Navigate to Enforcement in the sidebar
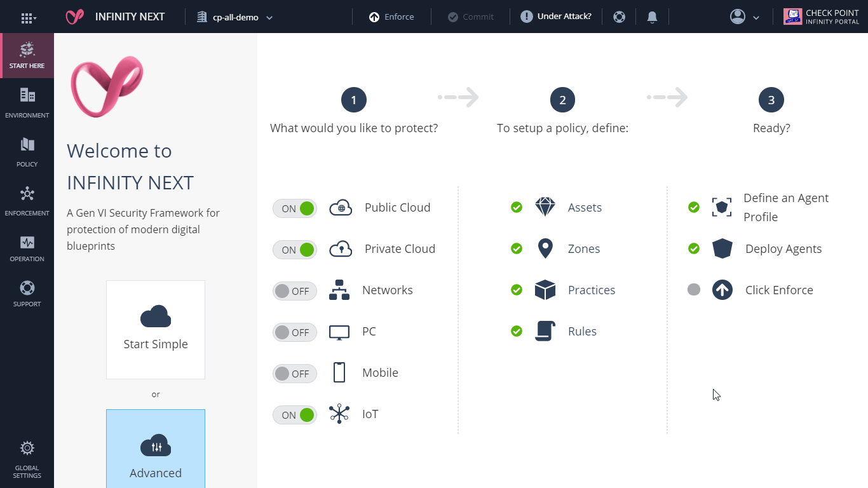Viewport: 868px width, 488px height. tap(27, 201)
